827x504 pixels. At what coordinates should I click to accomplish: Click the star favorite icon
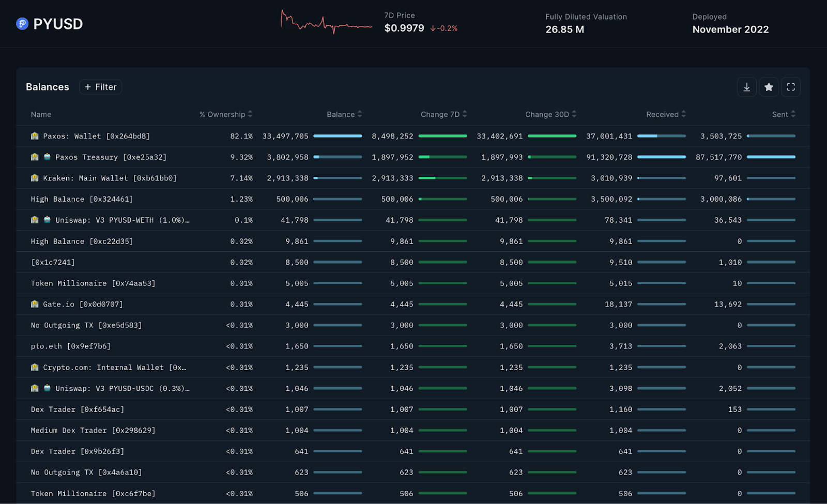(769, 87)
